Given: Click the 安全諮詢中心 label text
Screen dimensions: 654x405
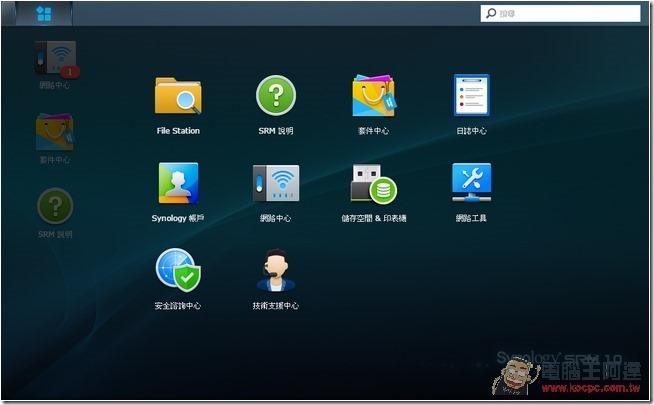Looking at the screenshot, I should tap(178, 306).
